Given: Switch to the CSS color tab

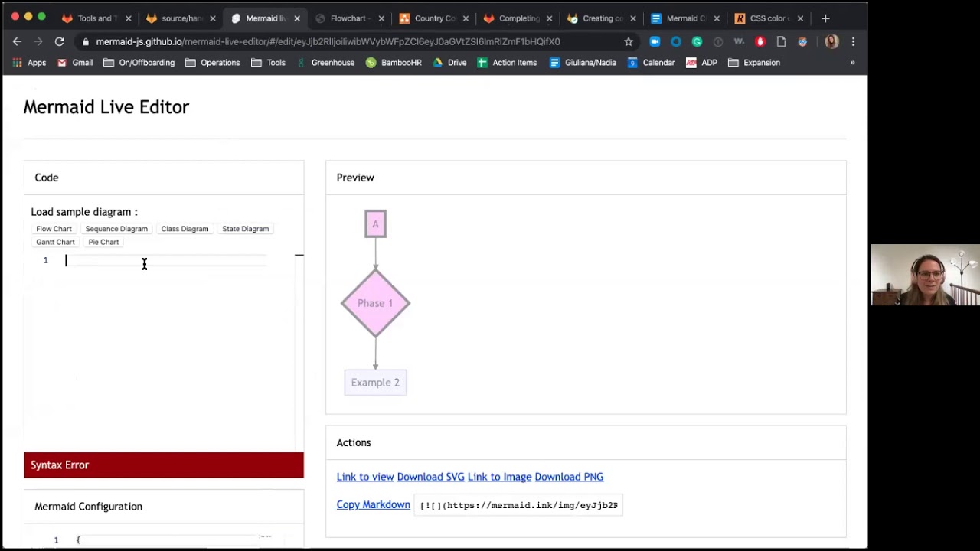Looking at the screenshot, I should [766, 18].
